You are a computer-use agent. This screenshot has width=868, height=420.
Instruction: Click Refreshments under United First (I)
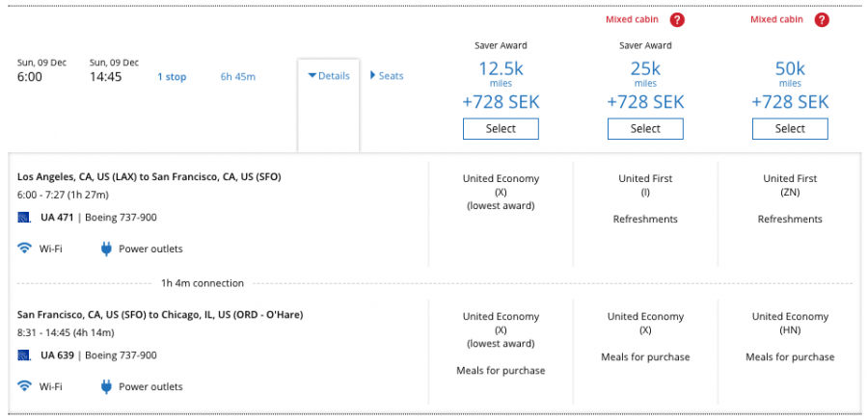(x=645, y=220)
